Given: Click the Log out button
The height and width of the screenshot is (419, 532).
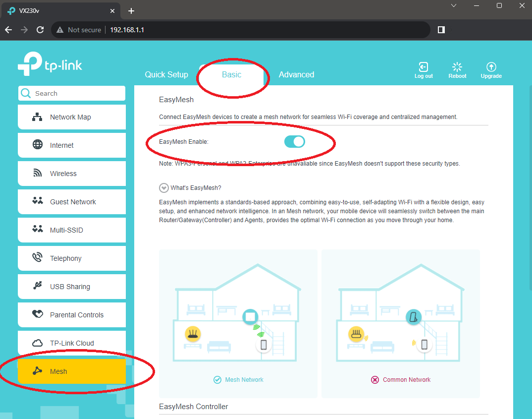Looking at the screenshot, I should [x=424, y=69].
